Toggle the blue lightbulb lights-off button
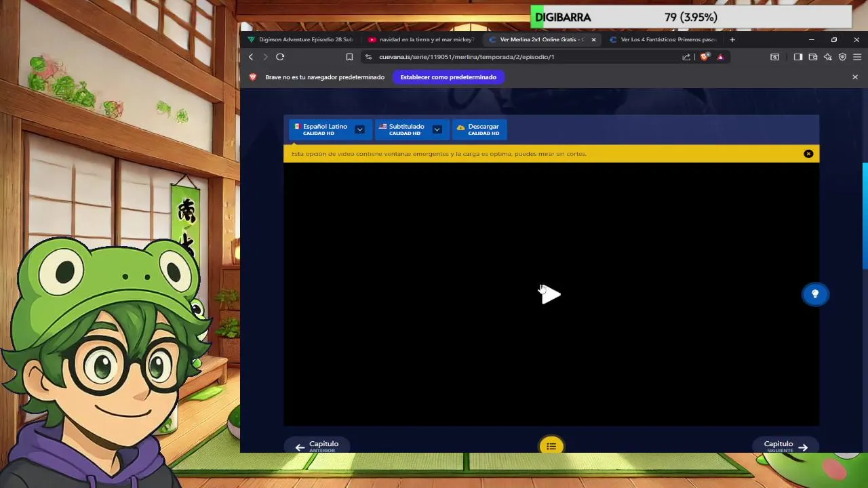 coord(815,294)
